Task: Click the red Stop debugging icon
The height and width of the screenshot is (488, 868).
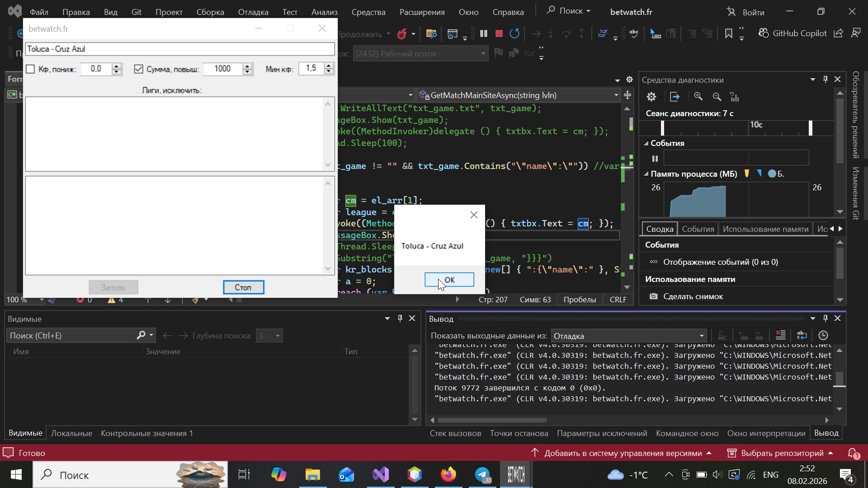Action: pyautogui.click(x=499, y=33)
